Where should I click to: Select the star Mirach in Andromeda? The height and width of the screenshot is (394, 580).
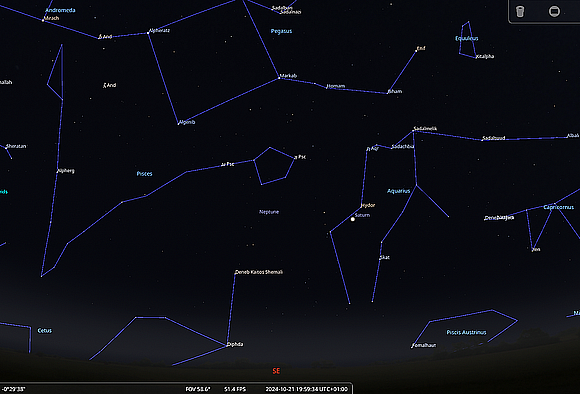coord(43,20)
